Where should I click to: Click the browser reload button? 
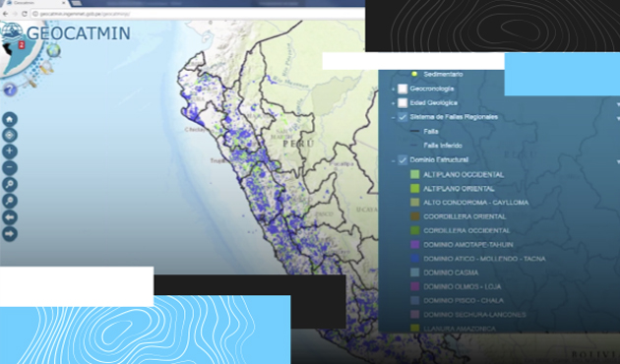pos(25,14)
